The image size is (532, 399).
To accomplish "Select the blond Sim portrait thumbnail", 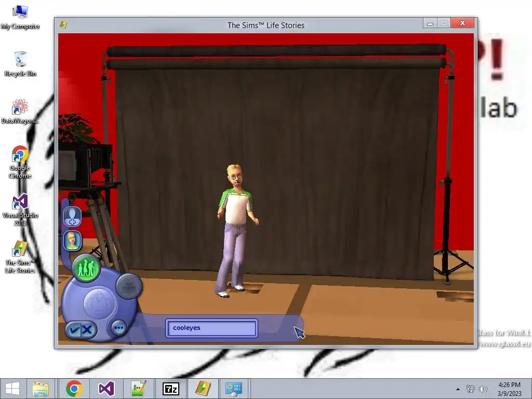I will [72, 240].
